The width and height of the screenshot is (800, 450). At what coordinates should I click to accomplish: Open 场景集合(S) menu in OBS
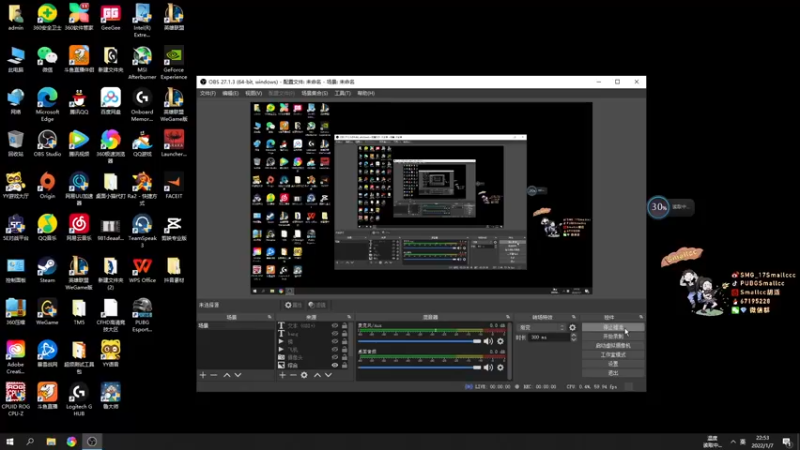click(x=314, y=93)
